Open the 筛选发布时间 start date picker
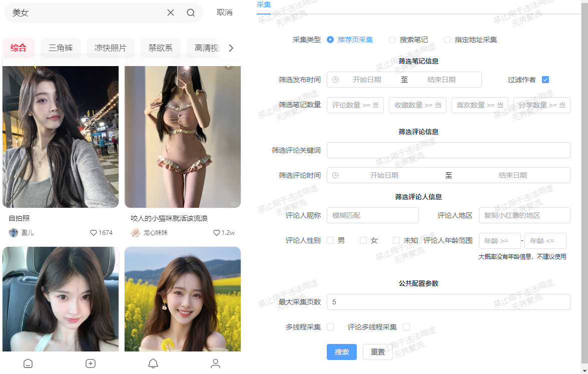The height and width of the screenshot is (374, 588). tap(367, 80)
